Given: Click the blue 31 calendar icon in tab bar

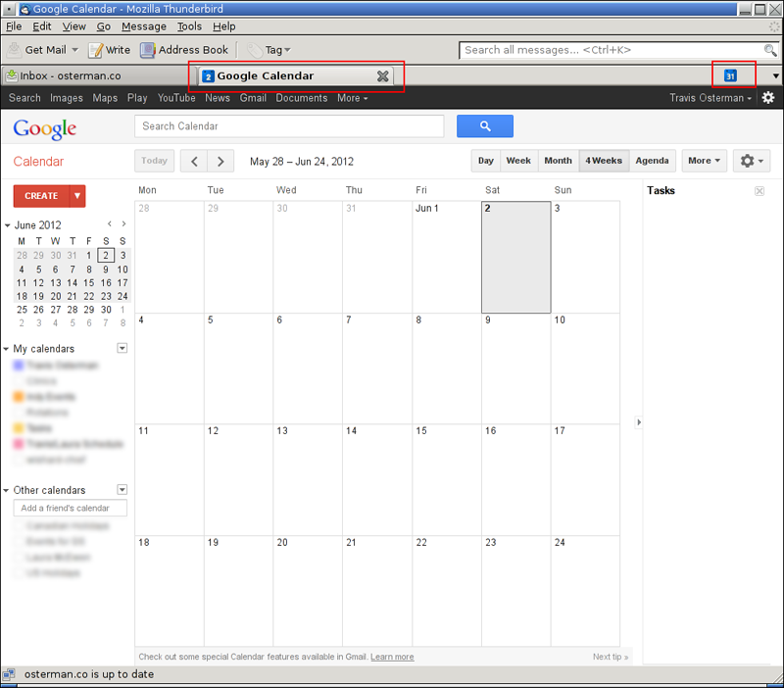Looking at the screenshot, I should point(730,75).
